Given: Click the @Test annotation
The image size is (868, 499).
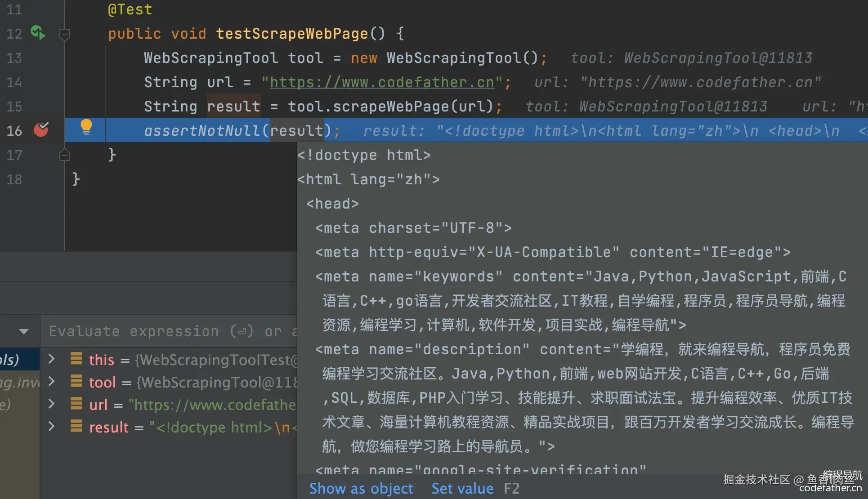Looking at the screenshot, I should pyautogui.click(x=130, y=9).
